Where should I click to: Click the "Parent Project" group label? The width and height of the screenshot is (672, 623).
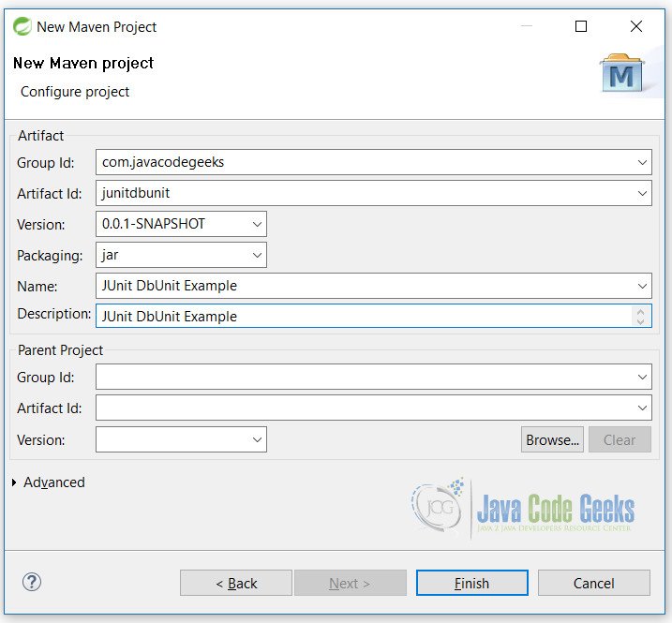point(60,350)
